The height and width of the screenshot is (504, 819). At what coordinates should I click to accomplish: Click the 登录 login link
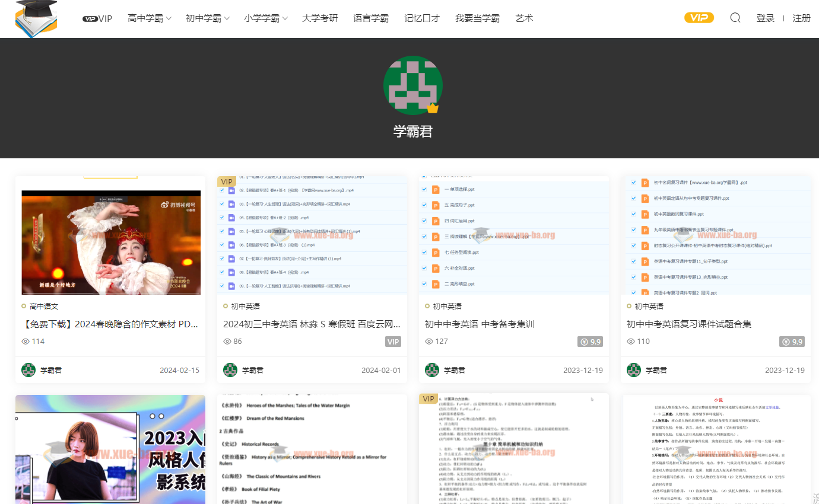tap(766, 18)
